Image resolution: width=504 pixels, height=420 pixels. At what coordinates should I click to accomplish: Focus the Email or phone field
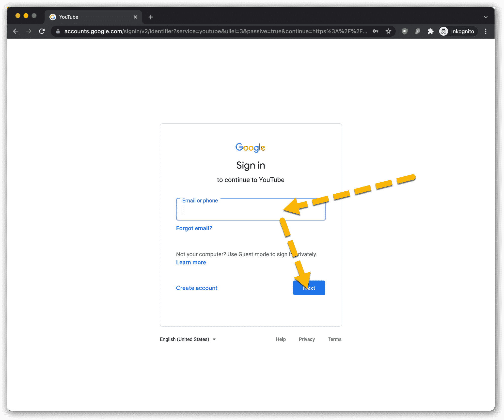[x=251, y=209]
